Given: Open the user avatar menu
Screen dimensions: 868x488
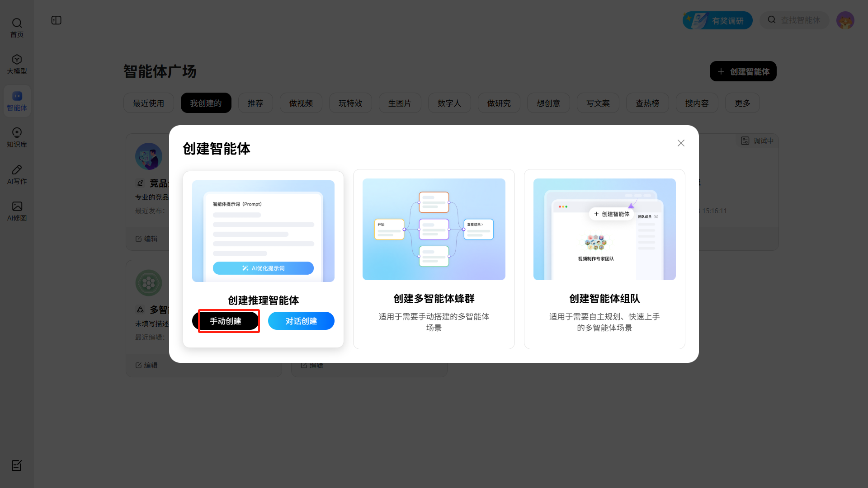Looking at the screenshot, I should 845,20.
